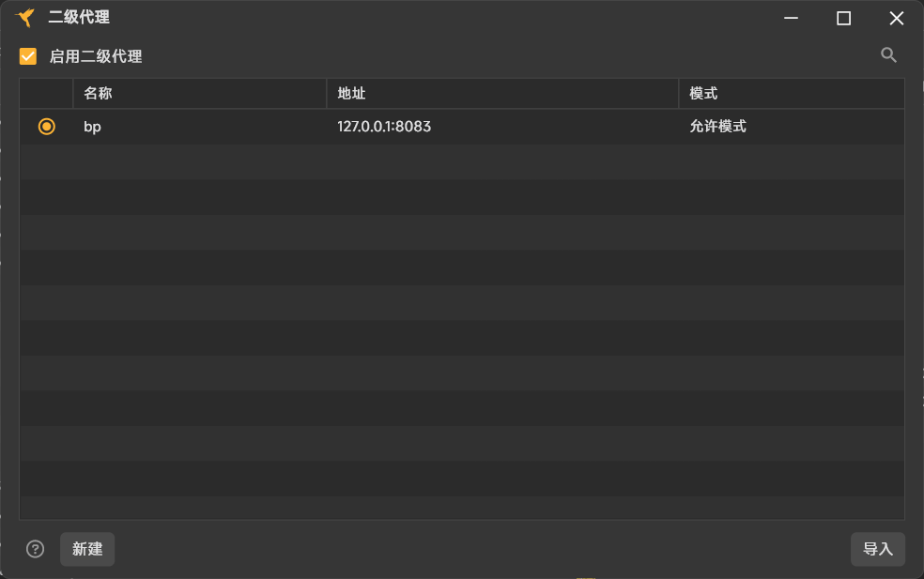
Task: Click the 地址 column header
Action: [x=351, y=93]
